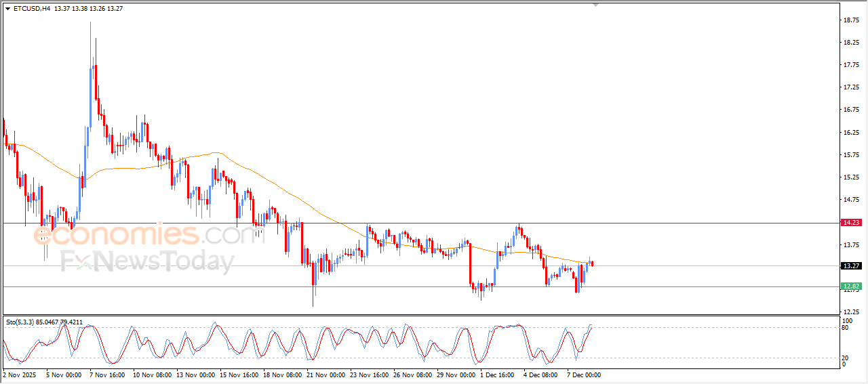Click the economies.com watermark logo

139,235
